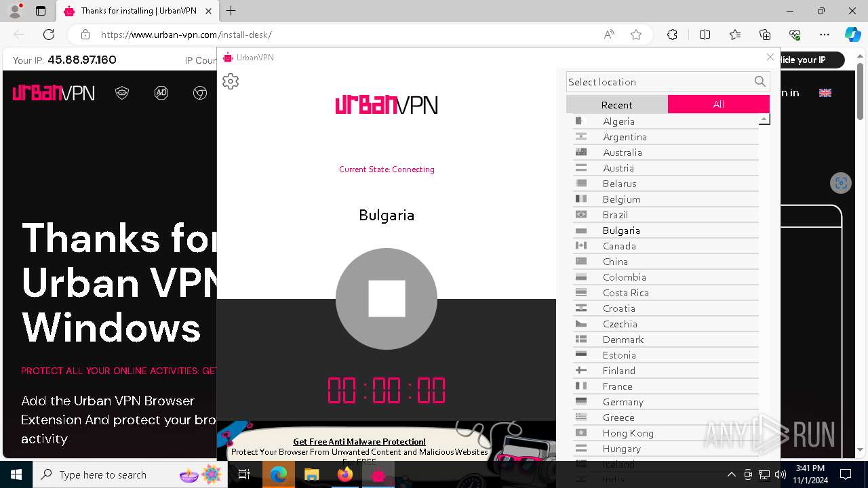The image size is (868, 488).
Task: Pick Hungary in the country list
Action: 666,449
